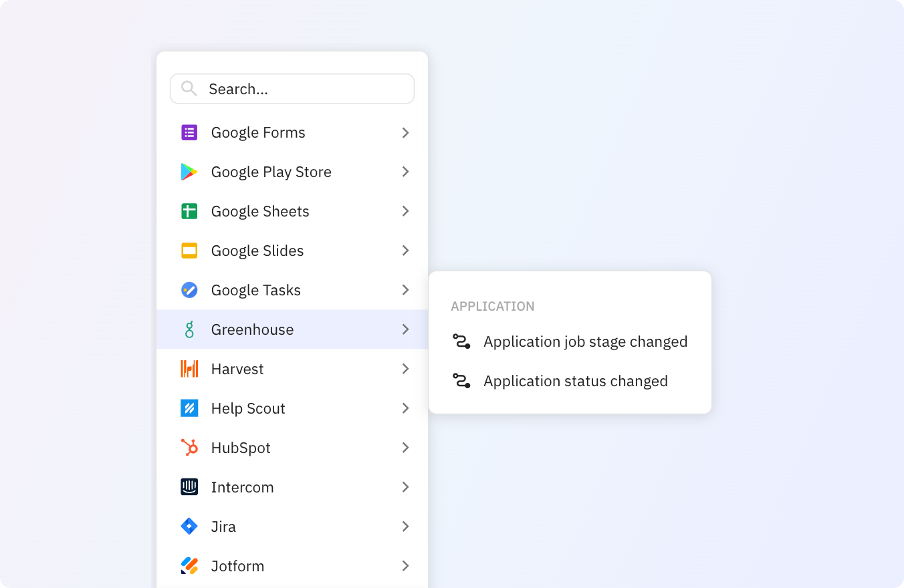Click the Jira label text

[223, 527]
